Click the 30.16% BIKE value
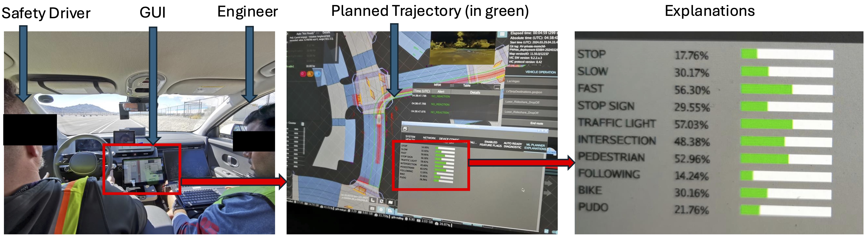Viewport: 868px width, 239px height. click(x=691, y=193)
